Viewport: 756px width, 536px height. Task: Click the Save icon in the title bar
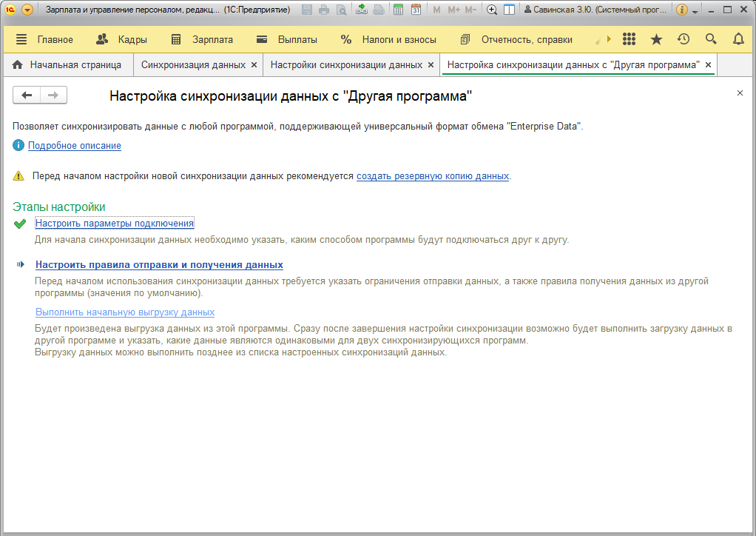(306, 9)
